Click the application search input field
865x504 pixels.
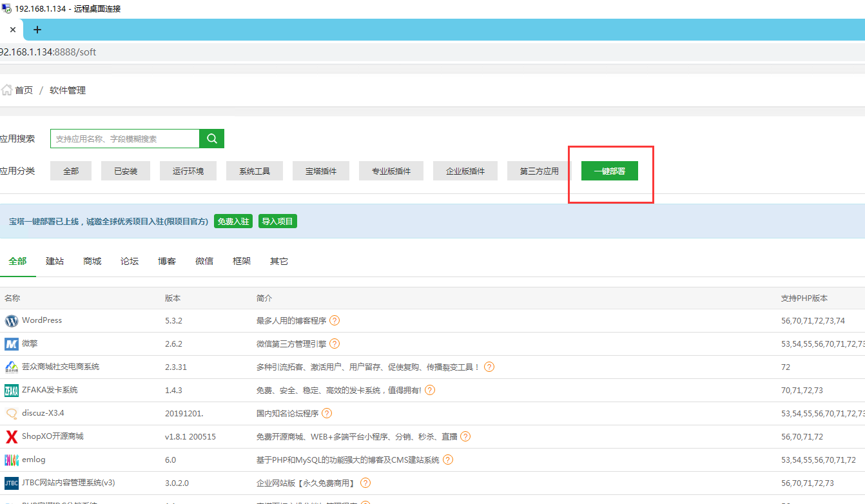[x=125, y=139]
